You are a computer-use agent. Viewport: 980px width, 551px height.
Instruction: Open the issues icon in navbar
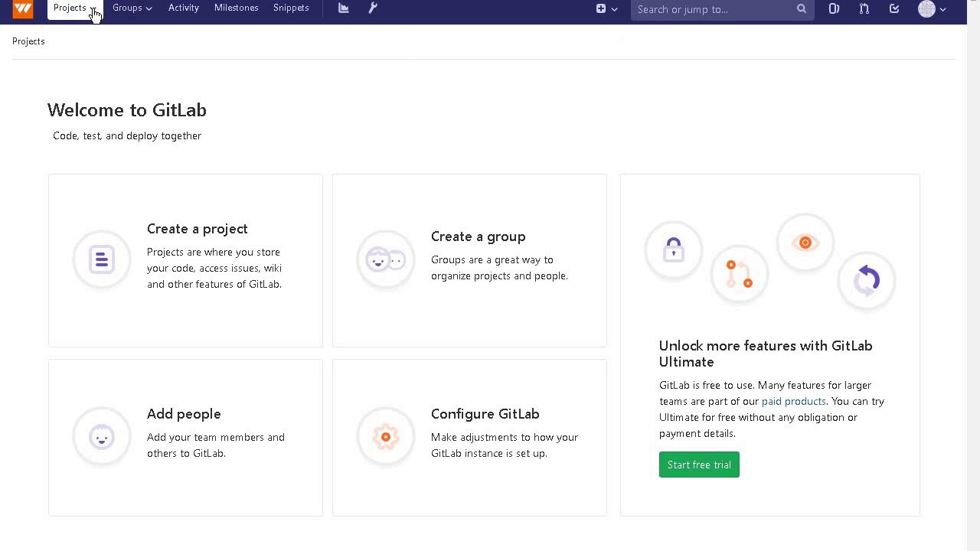click(834, 9)
